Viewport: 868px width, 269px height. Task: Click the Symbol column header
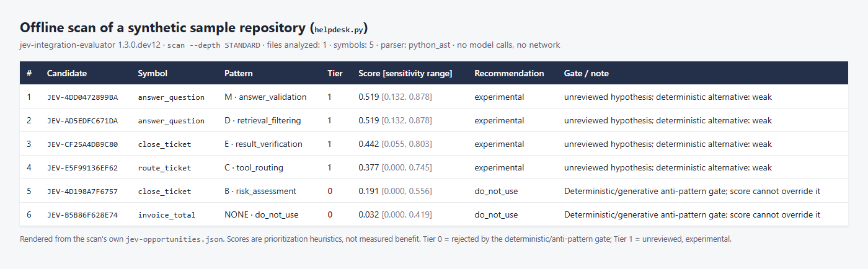pos(153,73)
